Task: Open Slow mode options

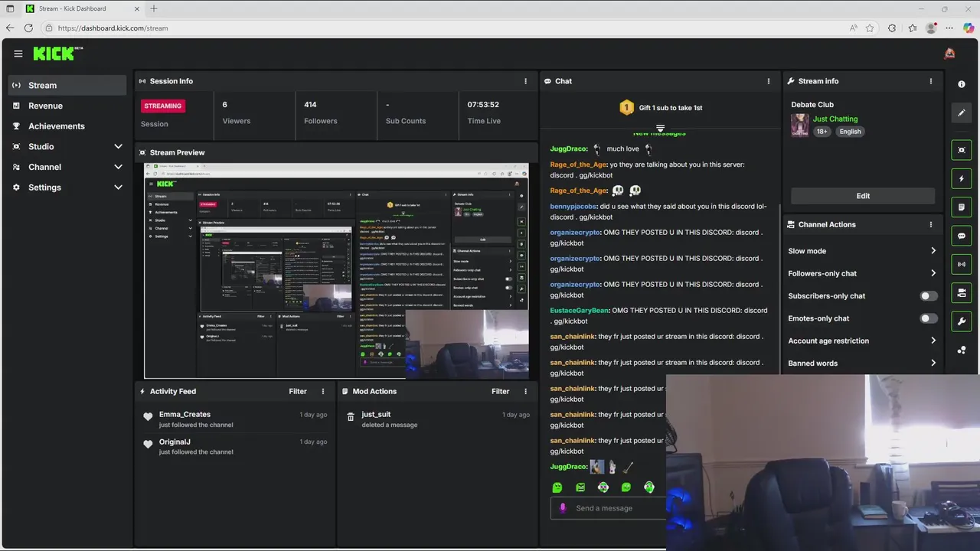Action: (862, 251)
